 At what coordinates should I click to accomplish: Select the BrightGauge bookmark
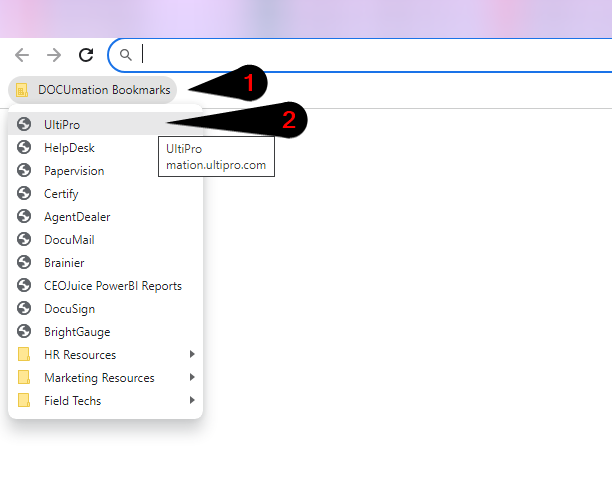pyautogui.click(x=105, y=332)
